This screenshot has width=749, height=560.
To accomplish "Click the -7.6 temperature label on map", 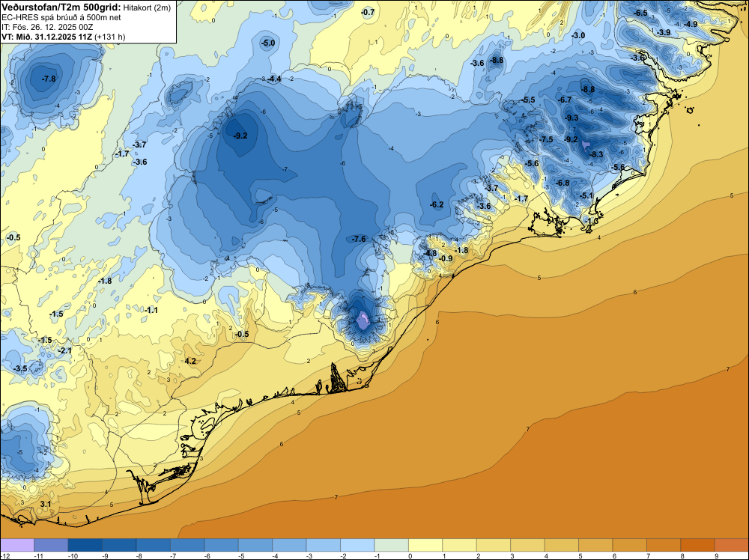I will pos(359,239).
